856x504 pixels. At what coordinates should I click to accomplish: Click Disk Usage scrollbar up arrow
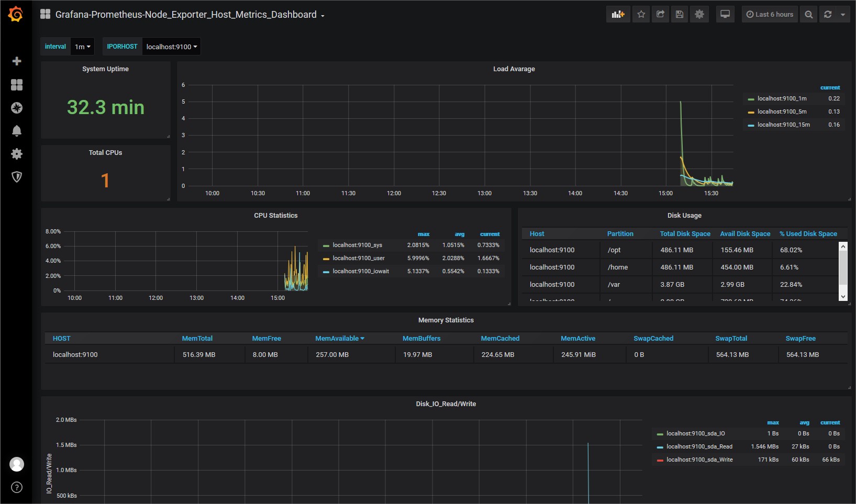(x=843, y=246)
